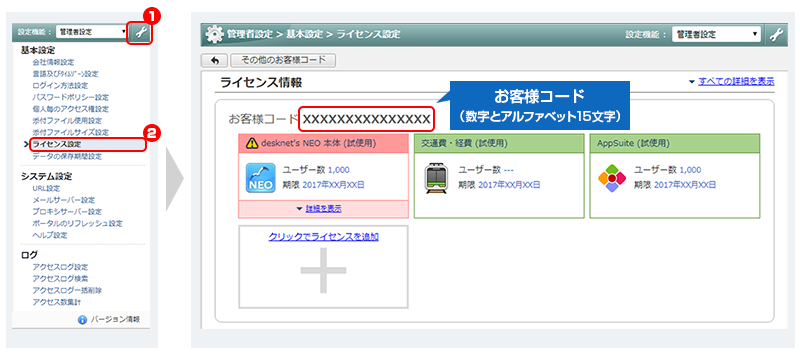The height and width of the screenshot is (360, 800).
Task: Open データの保存期間設定
Action: [66, 157]
